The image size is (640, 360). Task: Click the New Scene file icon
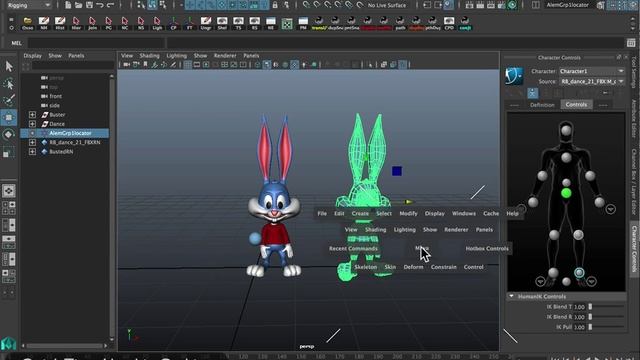click(x=68, y=5)
